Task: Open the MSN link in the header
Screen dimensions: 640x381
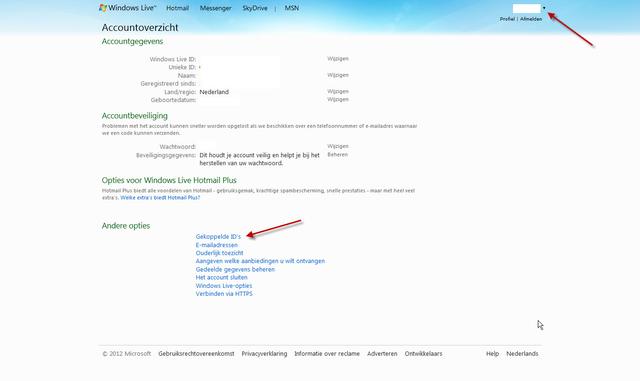Action: (x=292, y=8)
